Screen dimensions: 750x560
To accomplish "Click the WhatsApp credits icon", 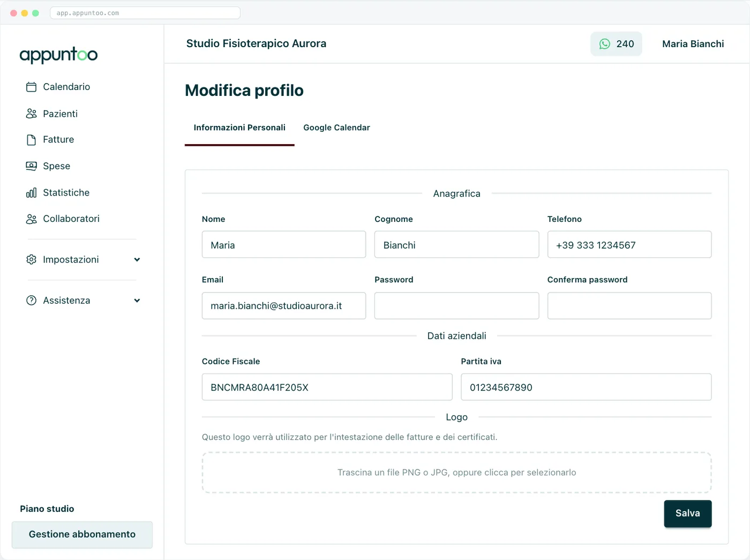I will click(605, 44).
